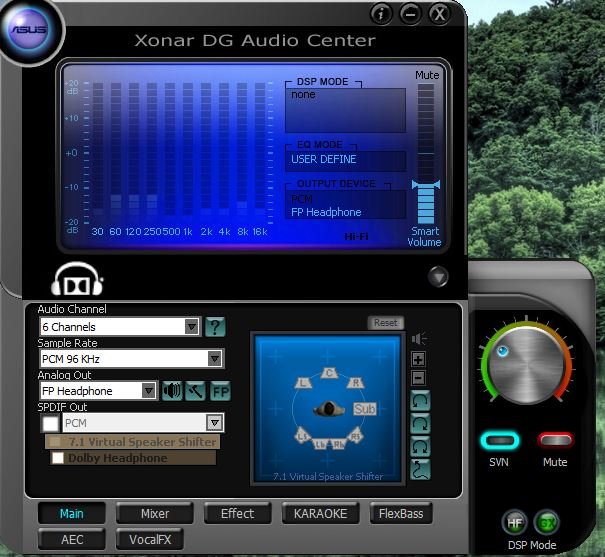
Task: Select the R front right speaker icon
Action: pyautogui.click(x=355, y=383)
